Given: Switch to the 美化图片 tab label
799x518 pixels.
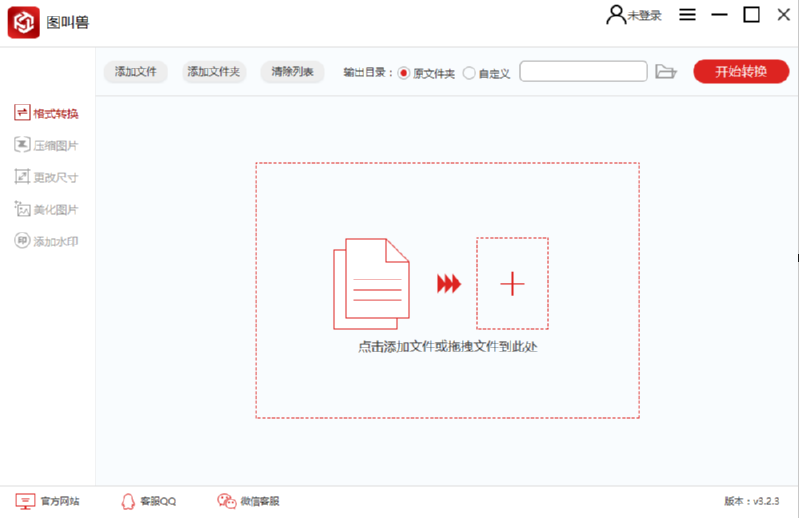Looking at the screenshot, I should tap(56, 210).
